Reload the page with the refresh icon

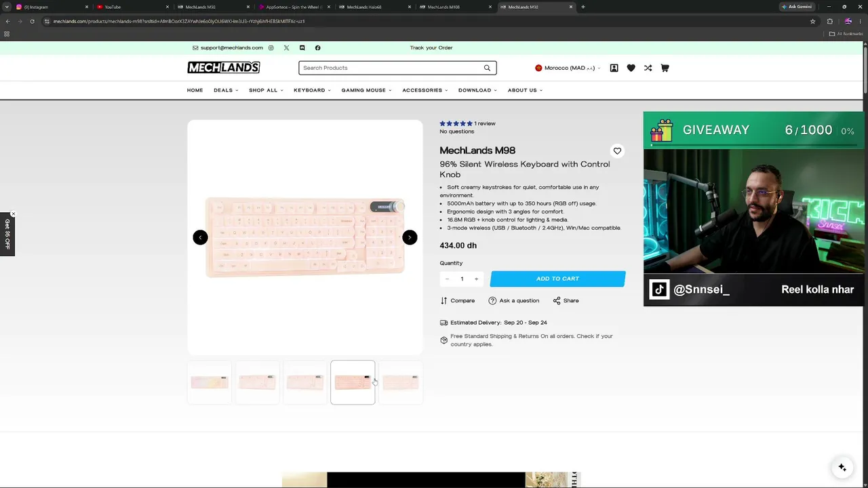(32, 21)
